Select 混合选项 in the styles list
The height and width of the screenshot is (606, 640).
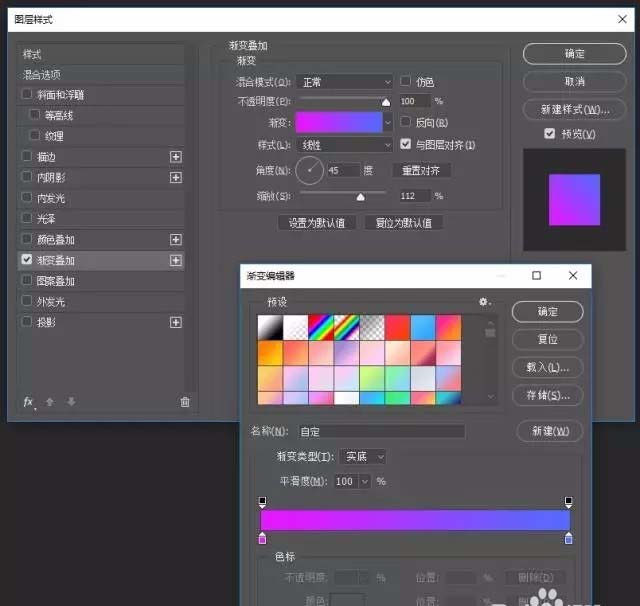click(42, 75)
